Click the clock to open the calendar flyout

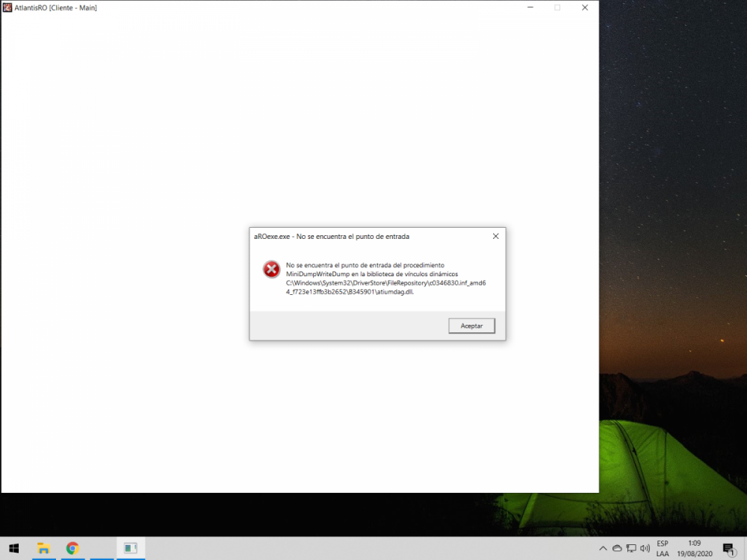tap(694, 543)
